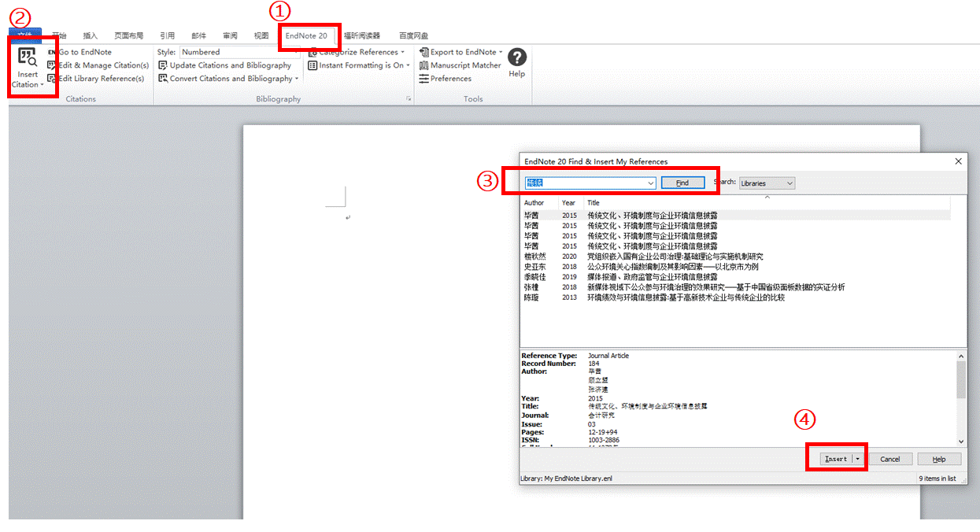Click Cancel in the dialog

[889, 459]
